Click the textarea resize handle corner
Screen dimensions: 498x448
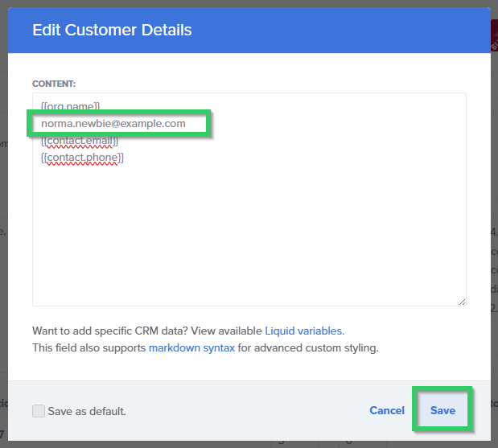[462, 302]
